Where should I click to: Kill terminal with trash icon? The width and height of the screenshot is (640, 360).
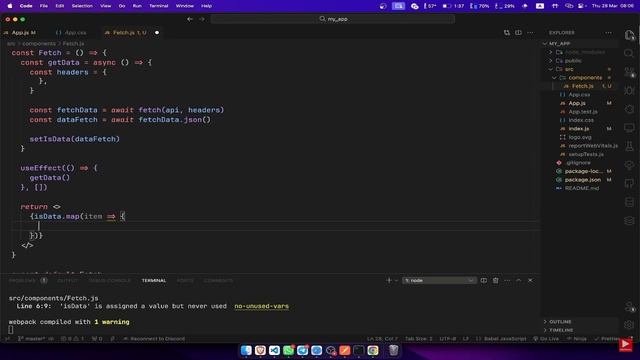496,280
